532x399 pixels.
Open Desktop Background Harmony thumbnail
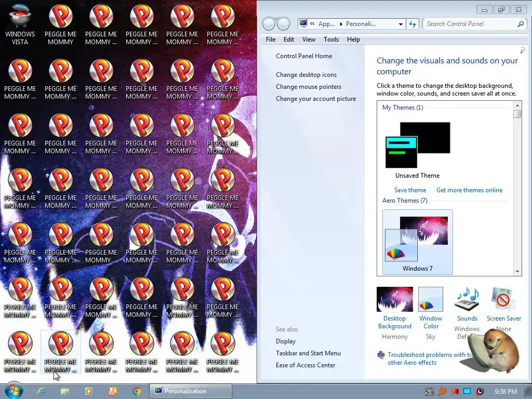[395, 299]
